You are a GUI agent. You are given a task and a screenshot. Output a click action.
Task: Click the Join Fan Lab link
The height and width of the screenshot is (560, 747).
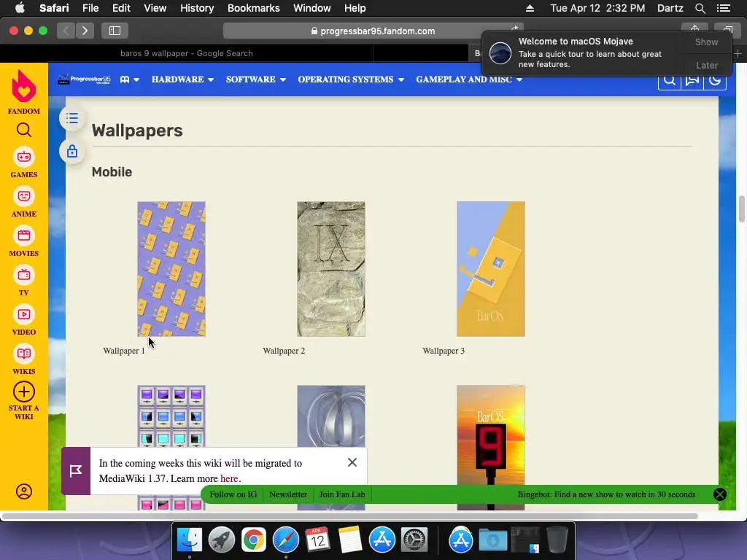pos(342,494)
